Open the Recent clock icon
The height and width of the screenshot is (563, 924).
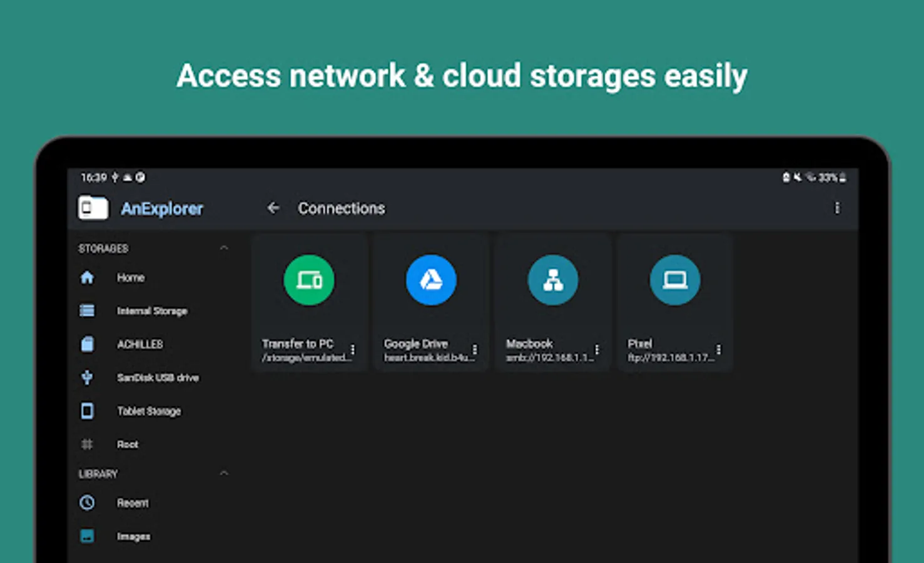88,502
